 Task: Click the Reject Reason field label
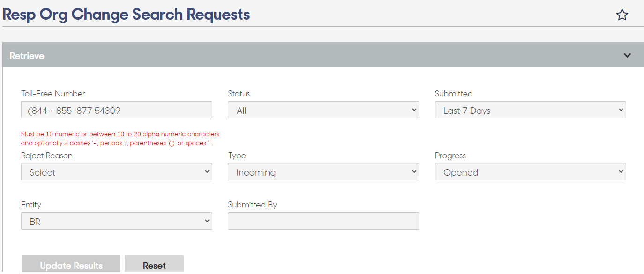(x=47, y=156)
